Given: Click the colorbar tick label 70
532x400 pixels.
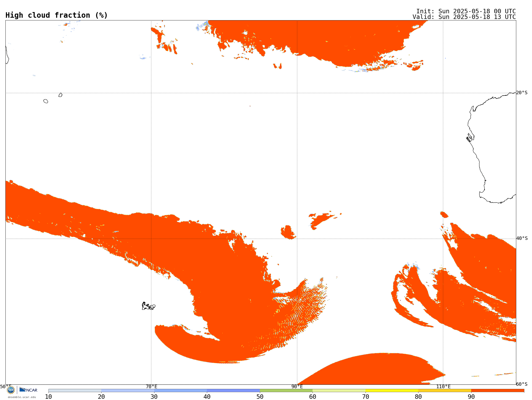Looking at the screenshot, I should [366, 397].
